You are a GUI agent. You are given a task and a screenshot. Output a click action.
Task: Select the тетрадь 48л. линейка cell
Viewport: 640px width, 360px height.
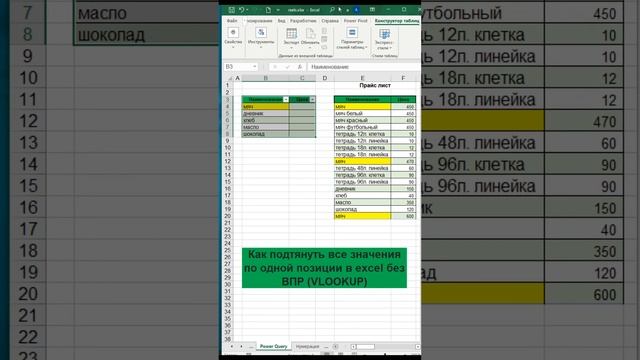[362, 168]
